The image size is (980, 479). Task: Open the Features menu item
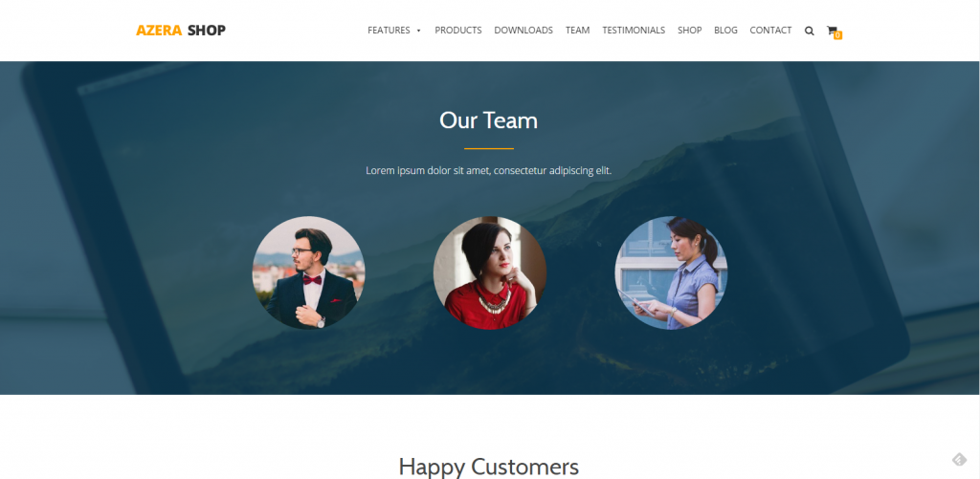pos(389,30)
